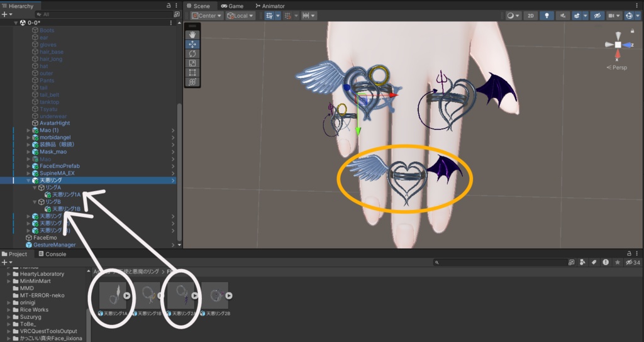The height and width of the screenshot is (342, 644).
Task: Expand the morbidangel object
Action: 28,138
